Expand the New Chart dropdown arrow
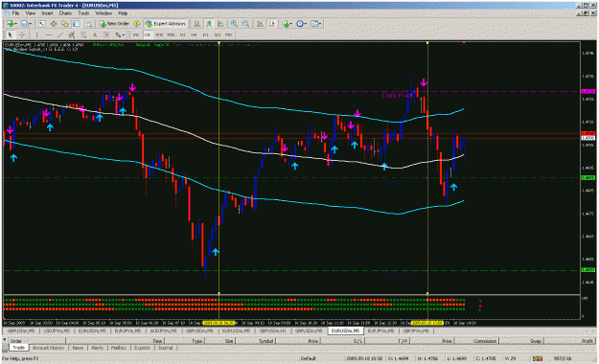 15,24
